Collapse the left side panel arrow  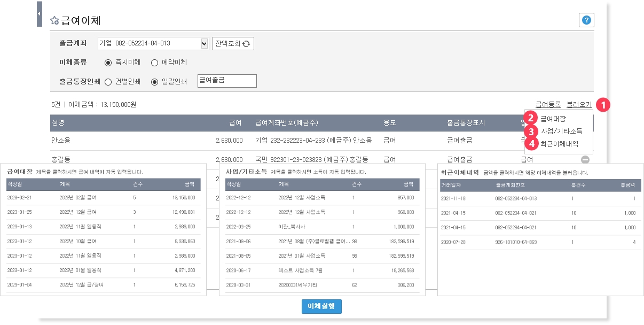point(39,14)
